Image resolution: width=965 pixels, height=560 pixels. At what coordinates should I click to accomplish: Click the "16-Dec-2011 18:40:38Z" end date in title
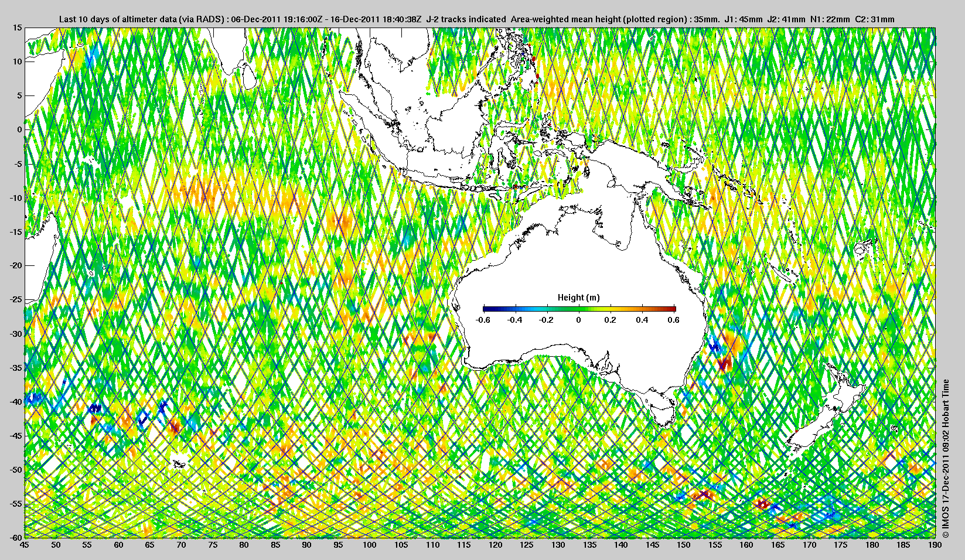[377, 19]
